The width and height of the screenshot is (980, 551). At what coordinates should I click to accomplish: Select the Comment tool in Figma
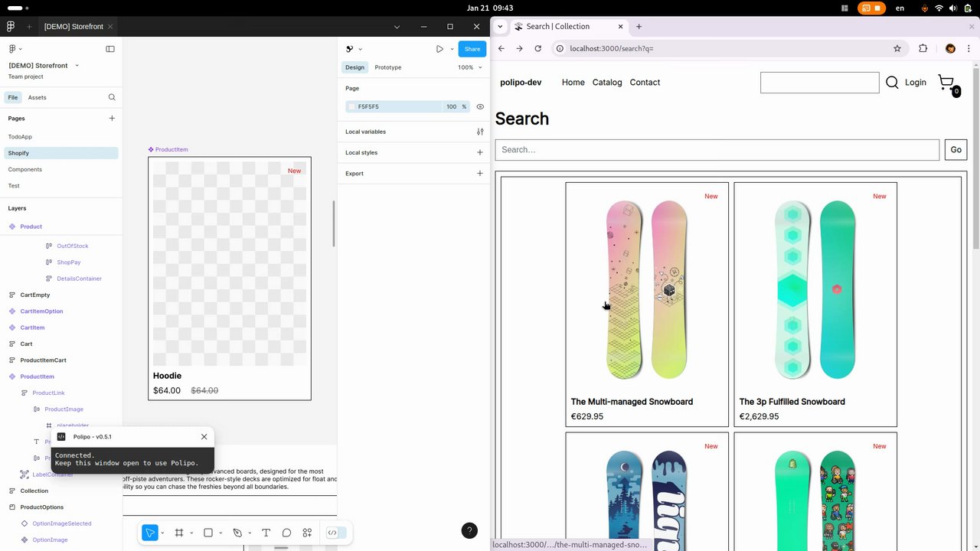[x=286, y=533]
